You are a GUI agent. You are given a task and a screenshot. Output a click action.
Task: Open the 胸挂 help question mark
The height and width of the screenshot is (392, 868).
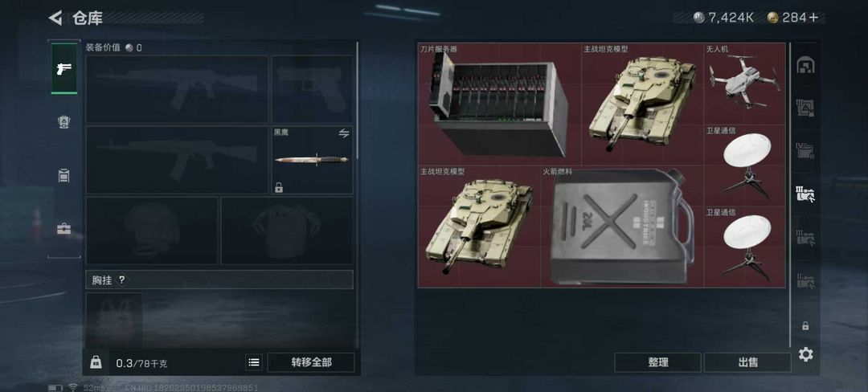pos(122,280)
